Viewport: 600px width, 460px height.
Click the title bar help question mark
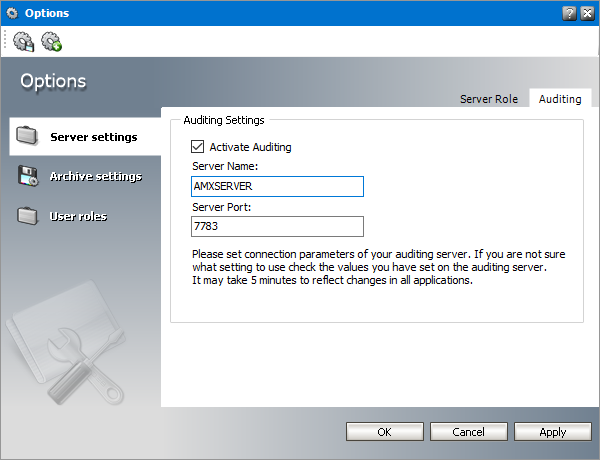tap(569, 13)
